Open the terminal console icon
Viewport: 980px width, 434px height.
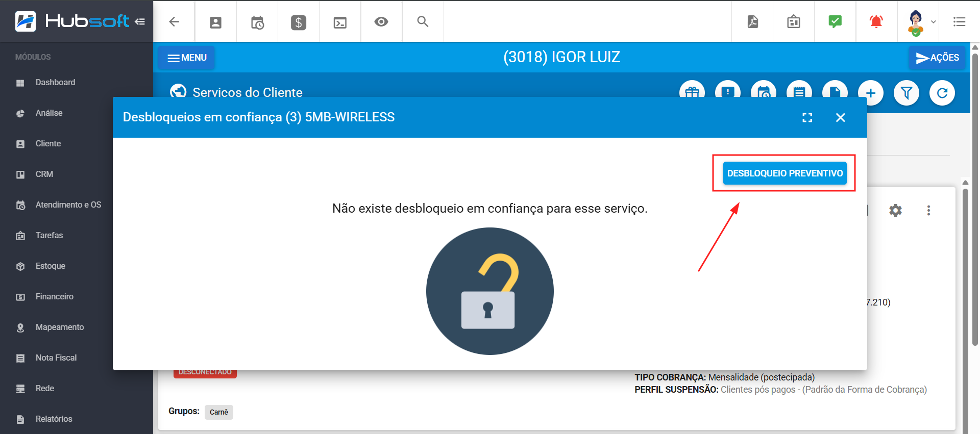(x=340, y=22)
